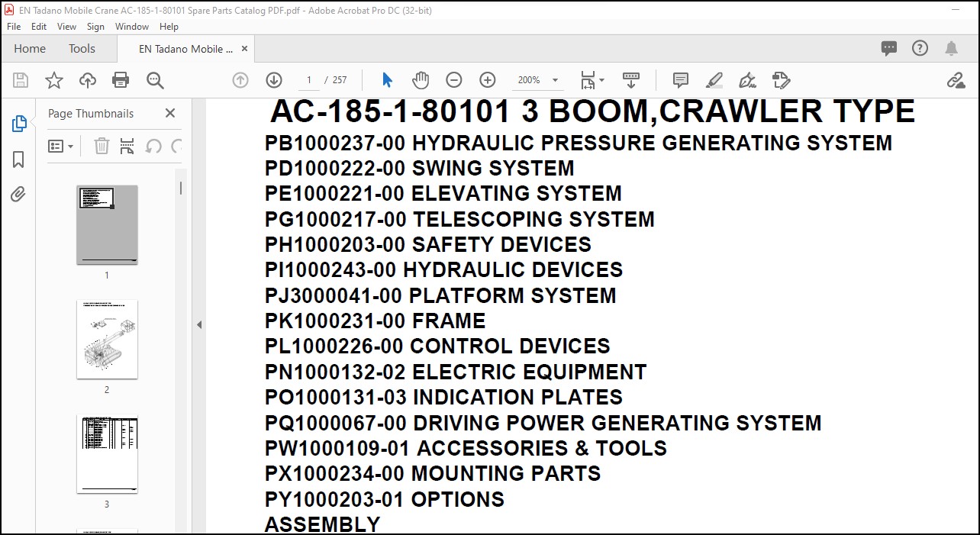
Task: Select the EN Tadano Mobile document tab
Action: click(185, 48)
